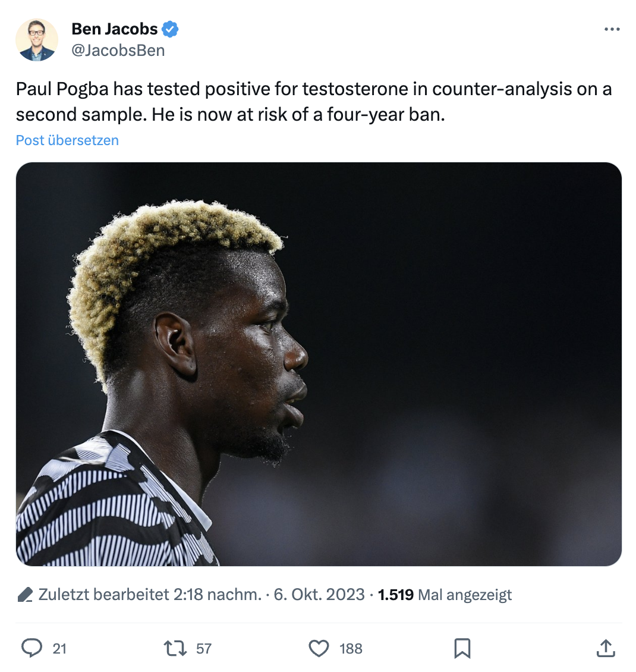Image resolution: width=636 pixels, height=672 pixels.
Task: Click the 57 reposts count
Action: (204, 648)
